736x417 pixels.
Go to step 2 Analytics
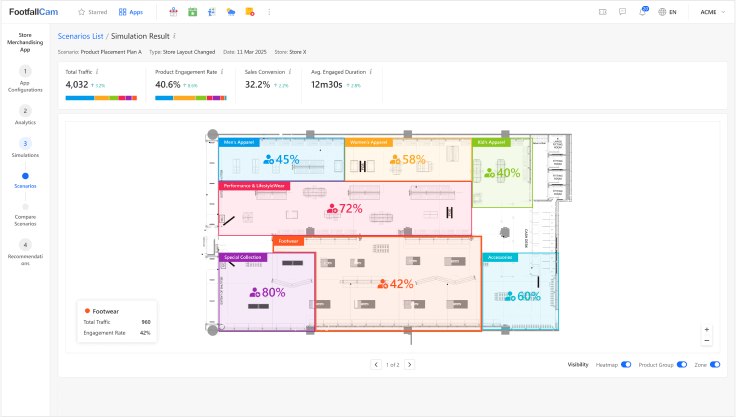point(25,115)
